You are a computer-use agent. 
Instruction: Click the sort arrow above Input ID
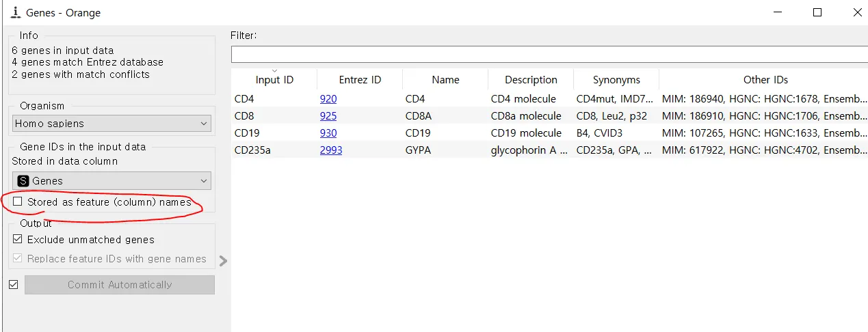pyautogui.click(x=274, y=70)
